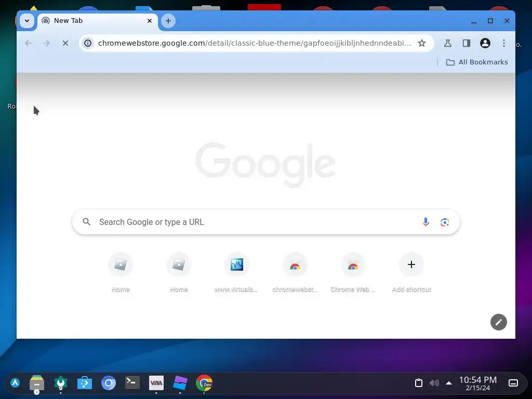The height and width of the screenshot is (399, 532).
Task: Open the virtual machine manager icon
Action: tap(156, 383)
